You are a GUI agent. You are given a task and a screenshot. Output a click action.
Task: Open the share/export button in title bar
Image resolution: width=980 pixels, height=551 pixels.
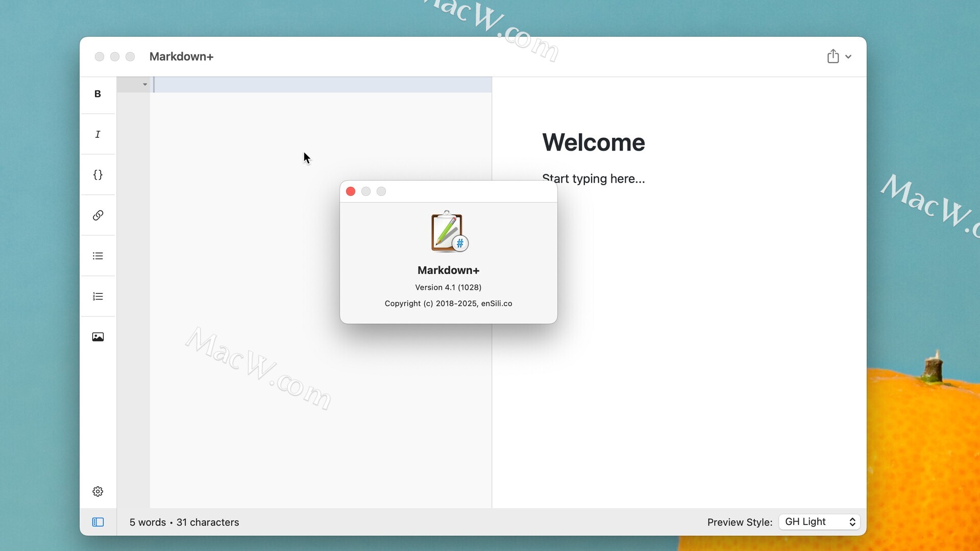click(x=832, y=56)
